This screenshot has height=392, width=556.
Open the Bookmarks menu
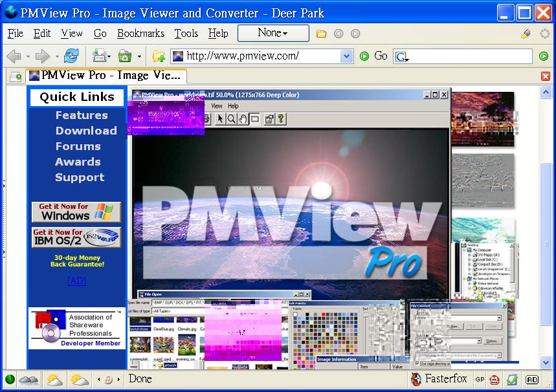tap(140, 34)
